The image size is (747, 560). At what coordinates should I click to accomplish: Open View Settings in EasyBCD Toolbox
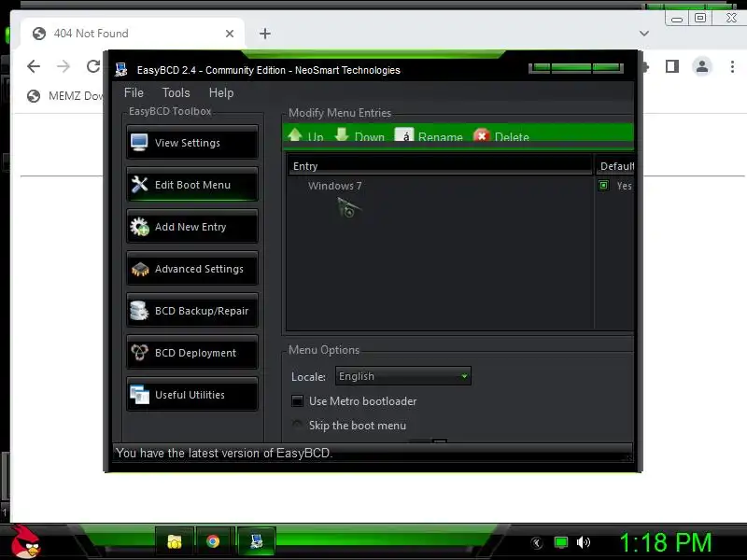192,143
